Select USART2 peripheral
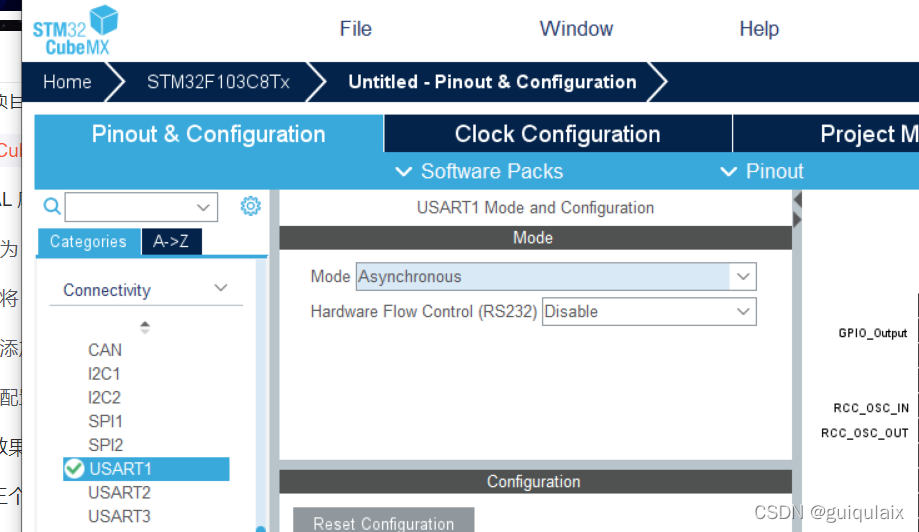The image size is (919, 532). [x=120, y=493]
